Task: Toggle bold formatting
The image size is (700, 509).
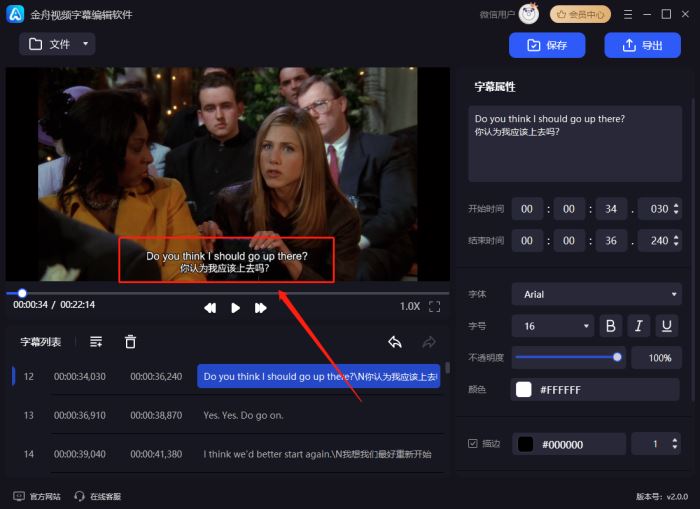Action: [x=611, y=326]
